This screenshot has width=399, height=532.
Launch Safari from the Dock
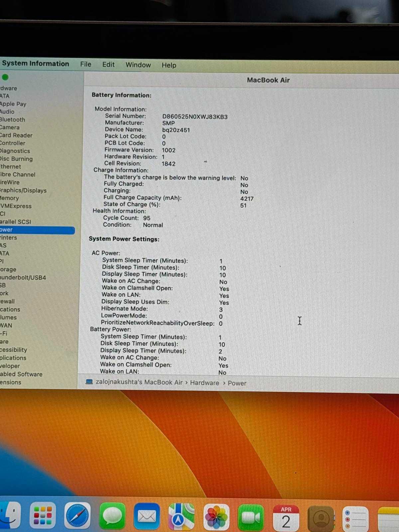point(77,515)
